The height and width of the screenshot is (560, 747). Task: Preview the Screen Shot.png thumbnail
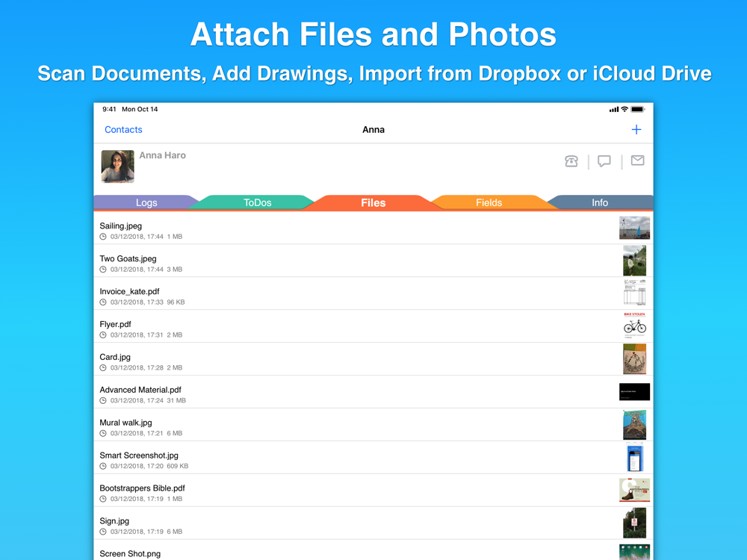[634, 552]
